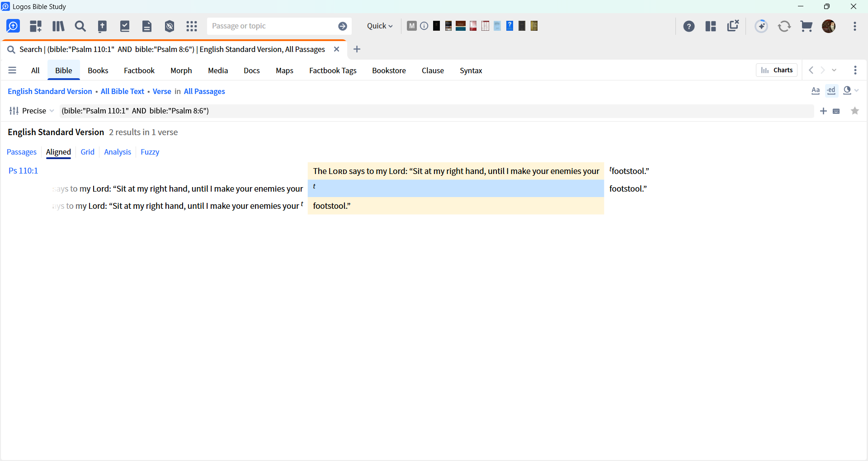Click the circled info shortcut icon
Viewport: 868px width, 461px height.
point(424,26)
